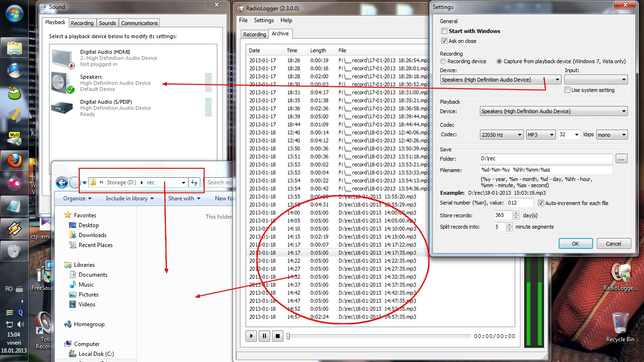Open the Input dropdown in Settings
This screenshot has height=362, width=644.
[596, 80]
